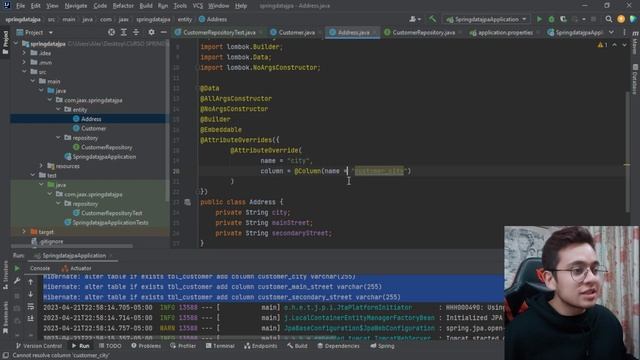Open Database tool window on right edge
The image size is (640, 360).
pyautogui.click(x=635, y=78)
